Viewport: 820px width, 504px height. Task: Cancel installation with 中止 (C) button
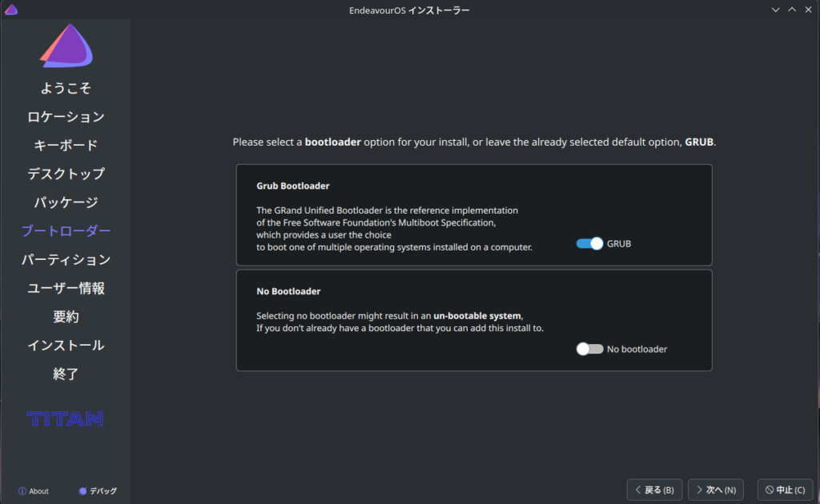click(785, 490)
